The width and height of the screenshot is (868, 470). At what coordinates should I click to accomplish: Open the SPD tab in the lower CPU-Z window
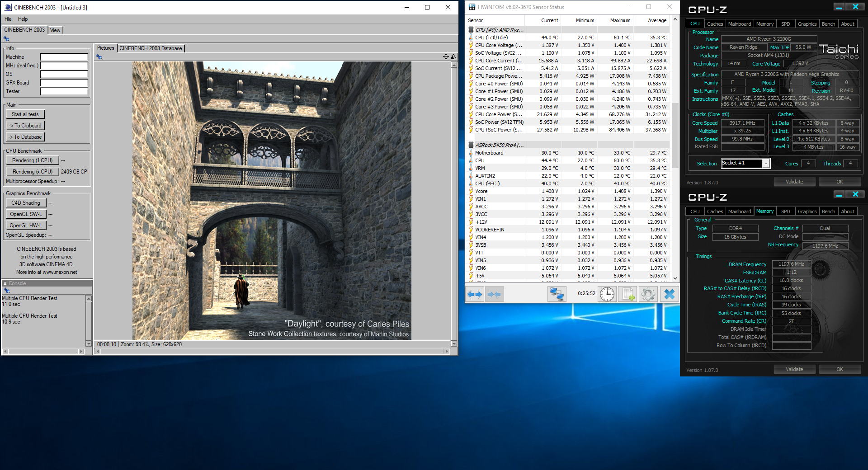pyautogui.click(x=786, y=211)
